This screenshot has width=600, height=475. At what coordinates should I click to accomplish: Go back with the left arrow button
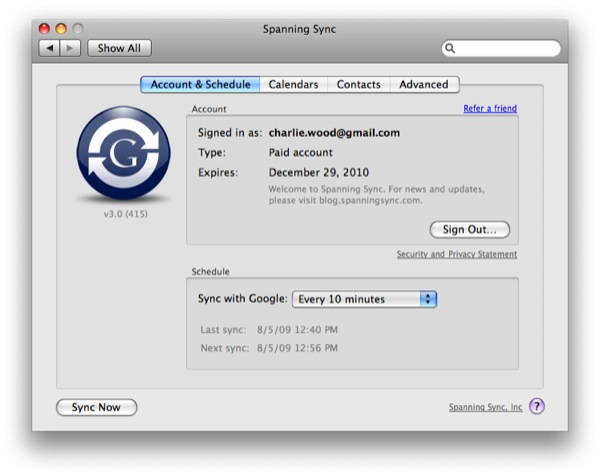(49, 48)
